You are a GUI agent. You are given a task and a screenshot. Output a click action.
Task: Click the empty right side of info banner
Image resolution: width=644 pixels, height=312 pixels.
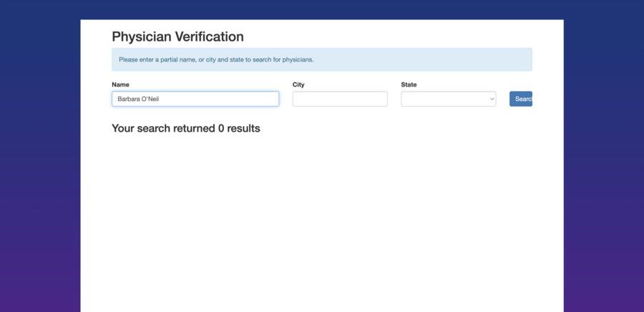[x=444, y=59]
